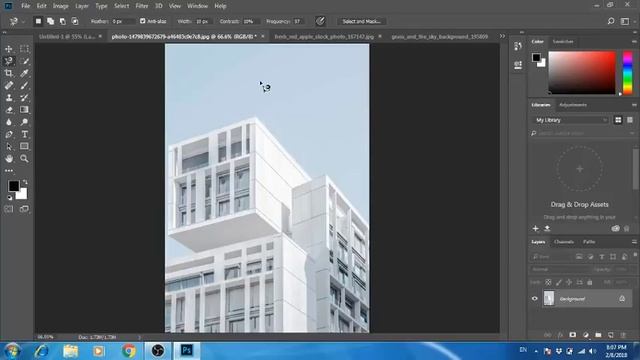Select the Eraser tool
The height and width of the screenshot is (360, 640).
(9, 110)
